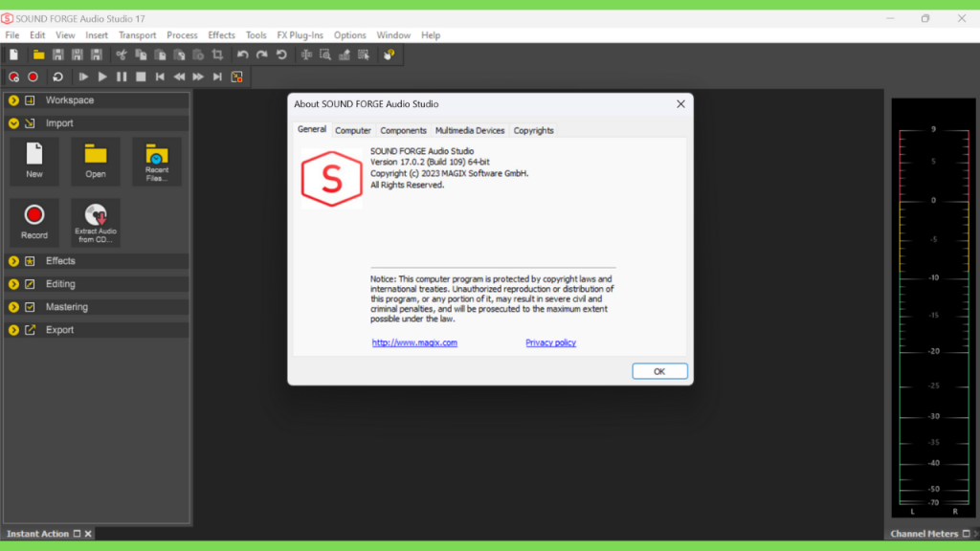Viewport: 980px width, 551px height.
Task: Click the Record tile in Import panel
Action: click(34, 222)
